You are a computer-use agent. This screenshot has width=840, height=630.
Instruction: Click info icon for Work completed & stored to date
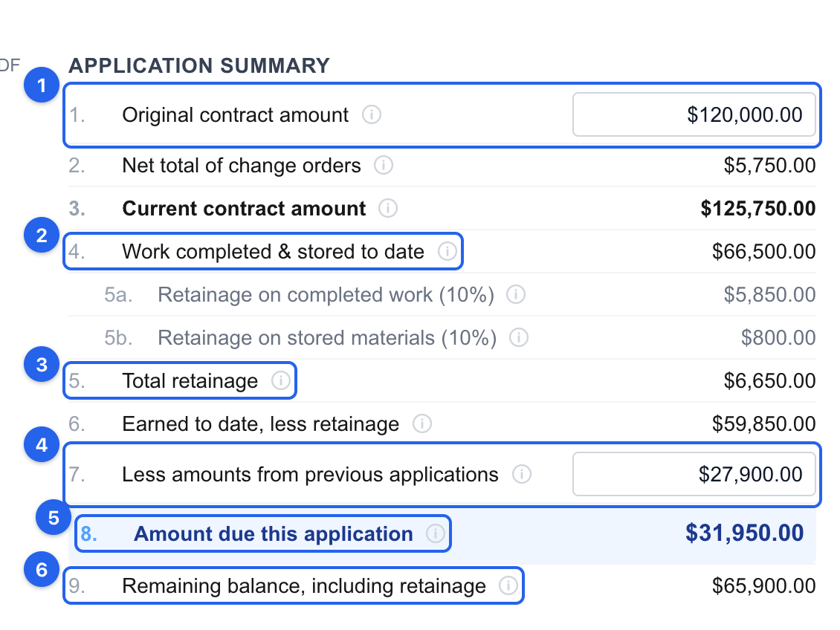point(448,251)
